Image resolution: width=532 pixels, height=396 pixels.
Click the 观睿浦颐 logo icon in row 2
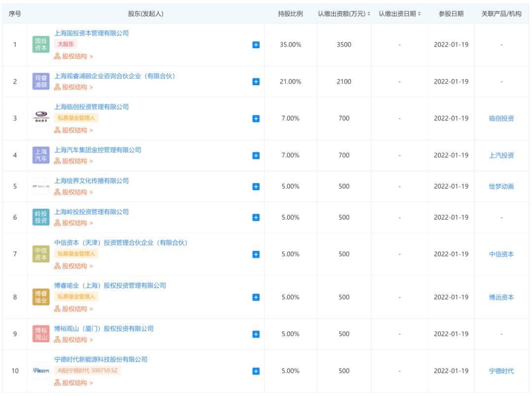[41, 82]
